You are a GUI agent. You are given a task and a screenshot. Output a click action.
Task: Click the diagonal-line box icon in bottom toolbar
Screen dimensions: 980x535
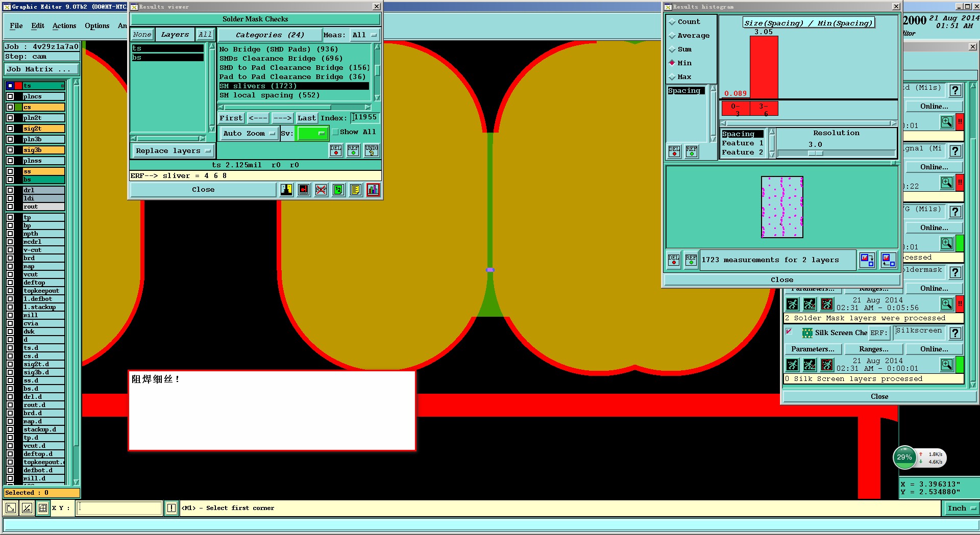click(27, 508)
